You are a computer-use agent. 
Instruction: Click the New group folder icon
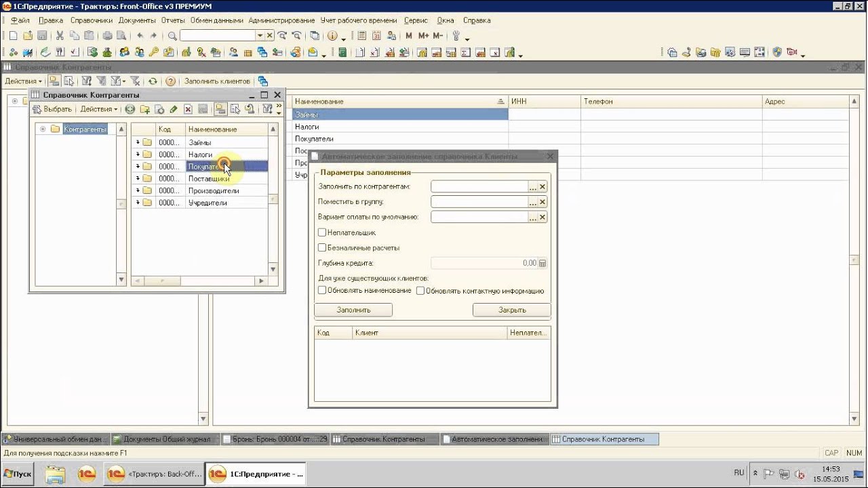tap(144, 109)
